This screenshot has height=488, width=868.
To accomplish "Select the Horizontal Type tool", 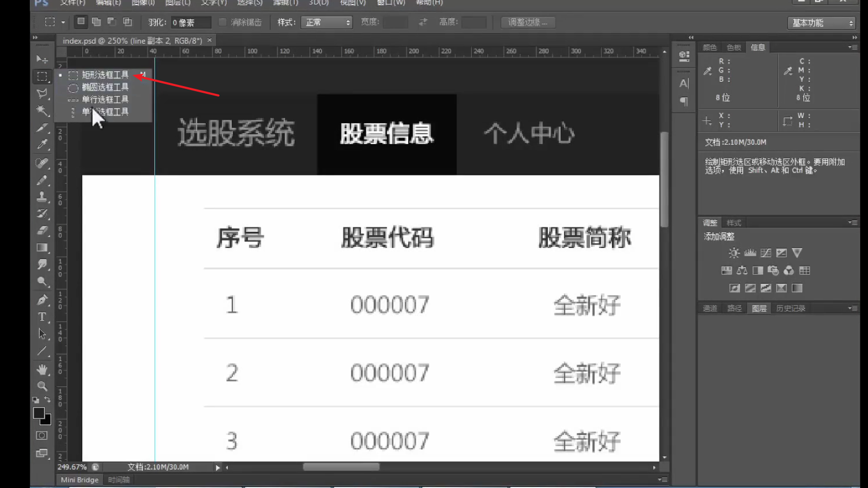I will (x=42, y=317).
